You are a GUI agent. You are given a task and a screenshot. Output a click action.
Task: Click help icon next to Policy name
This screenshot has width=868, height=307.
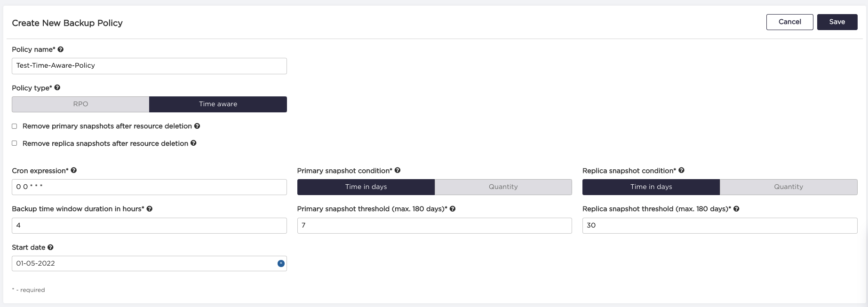[x=61, y=49]
